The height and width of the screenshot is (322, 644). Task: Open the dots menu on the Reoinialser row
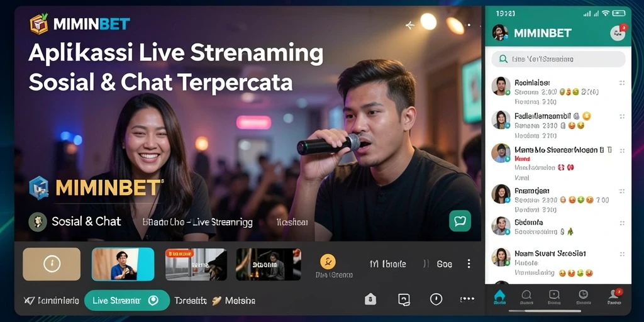(622, 82)
